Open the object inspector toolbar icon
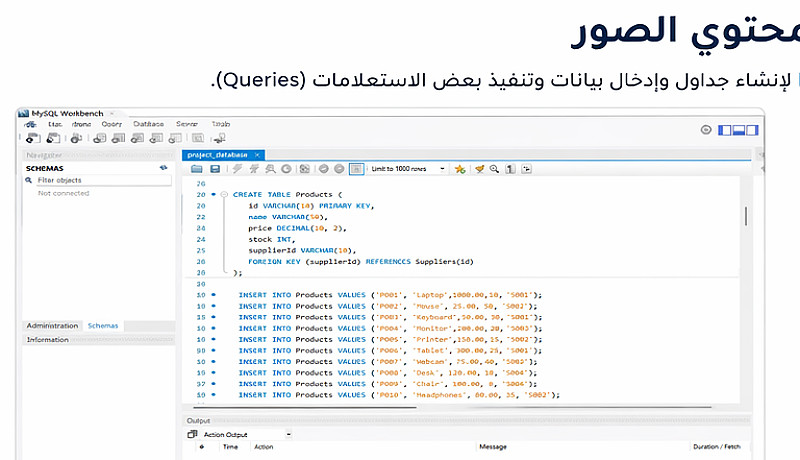This screenshot has width=800, height=460. (x=77, y=138)
